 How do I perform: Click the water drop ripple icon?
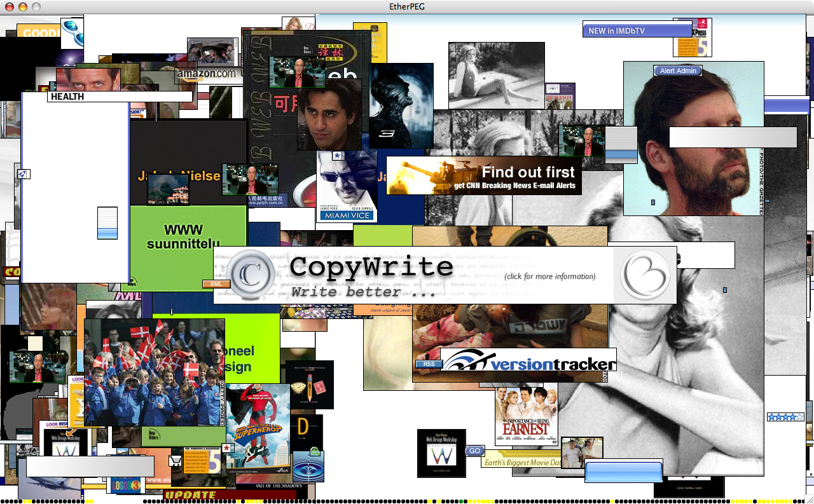pyautogui.click(x=308, y=467)
